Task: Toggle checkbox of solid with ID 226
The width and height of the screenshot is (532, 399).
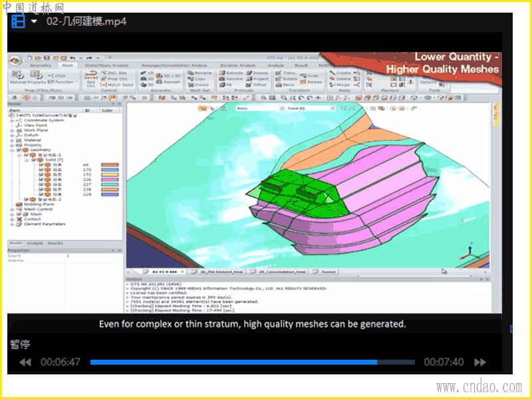Action: (x=41, y=180)
